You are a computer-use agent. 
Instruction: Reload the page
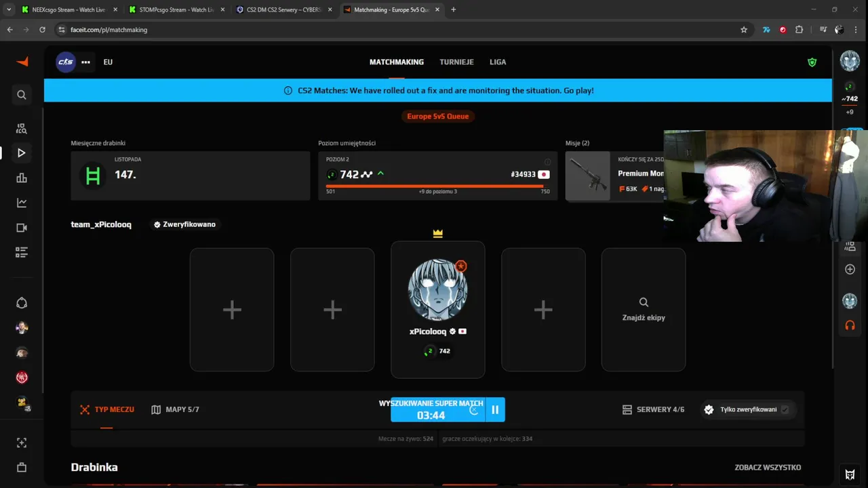42,30
